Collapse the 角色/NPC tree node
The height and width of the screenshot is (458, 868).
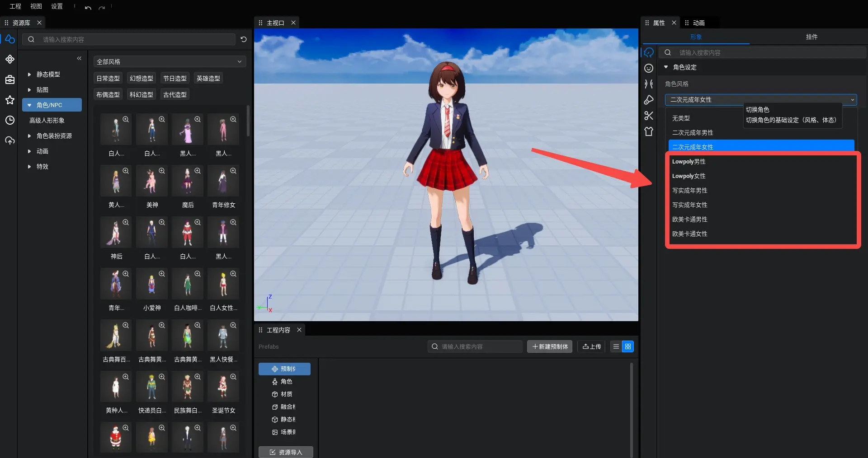(29, 105)
